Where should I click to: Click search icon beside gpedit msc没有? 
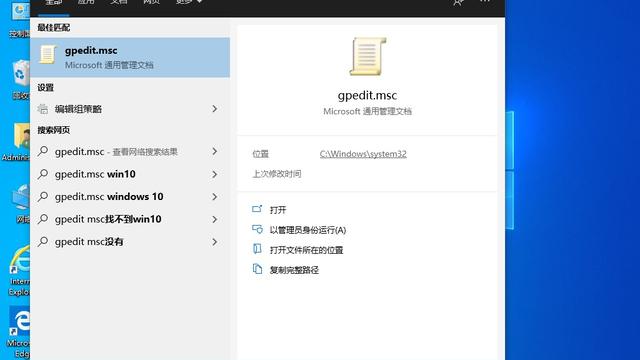(x=43, y=242)
